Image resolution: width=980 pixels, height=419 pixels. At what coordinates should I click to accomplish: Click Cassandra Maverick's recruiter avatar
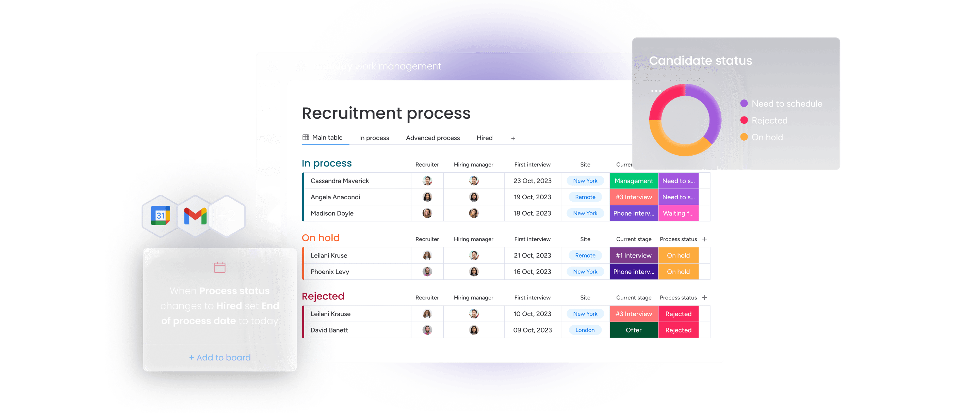coord(427,181)
